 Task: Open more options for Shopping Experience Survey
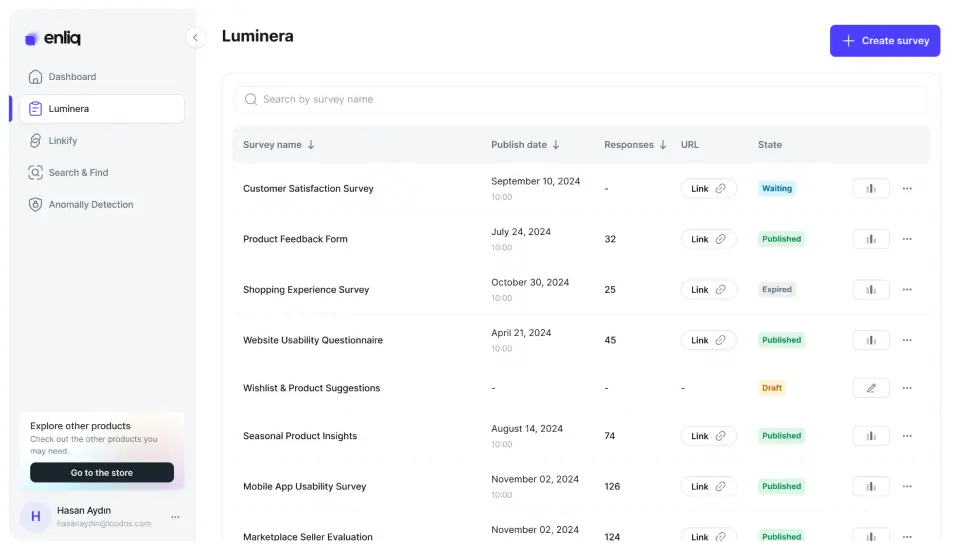[907, 290]
